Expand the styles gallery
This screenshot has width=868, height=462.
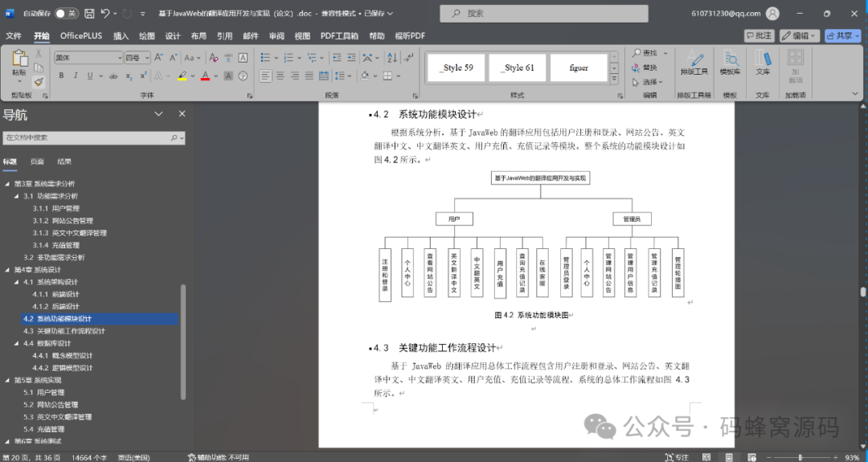tap(614, 79)
